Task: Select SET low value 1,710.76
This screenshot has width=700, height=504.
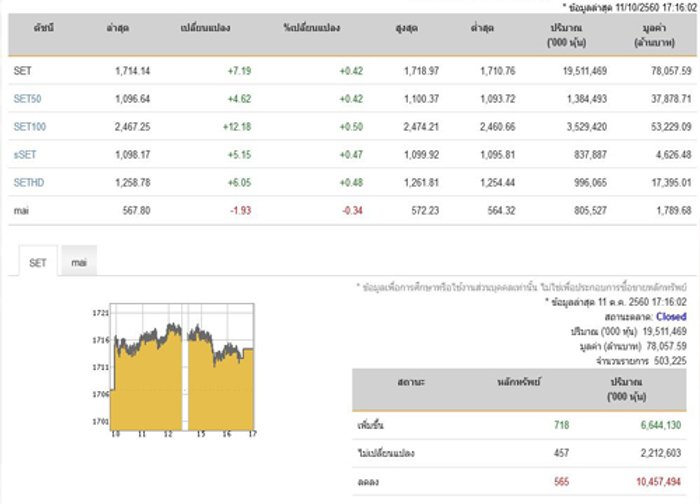Action: pyautogui.click(x=498, y=71)
